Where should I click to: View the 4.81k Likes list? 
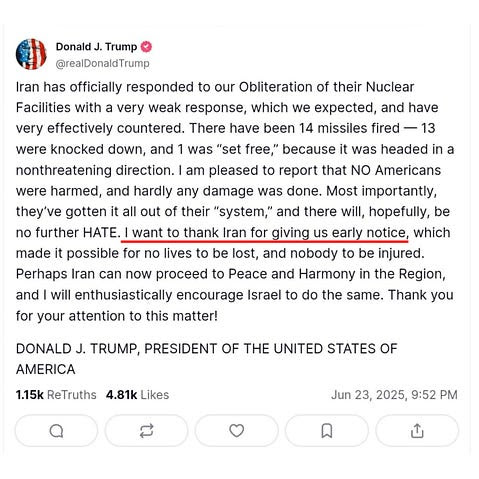[137, 395]
